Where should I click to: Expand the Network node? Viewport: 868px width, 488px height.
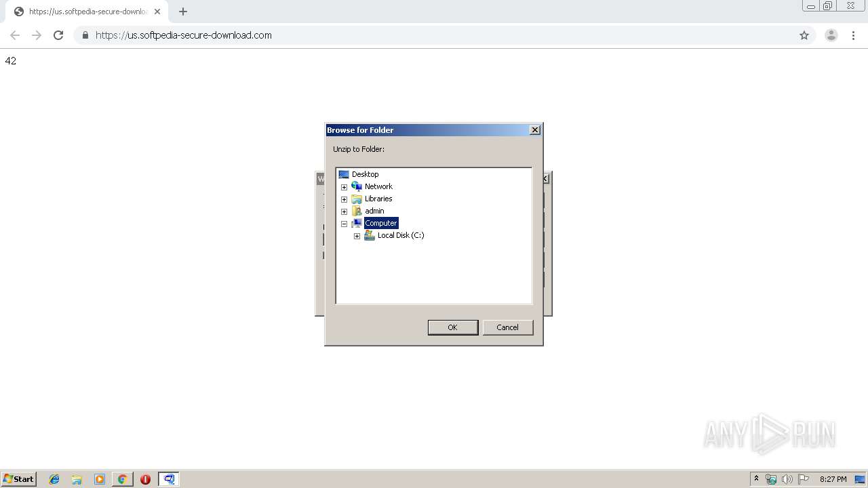pyautogui.click(x=344, y=187)
